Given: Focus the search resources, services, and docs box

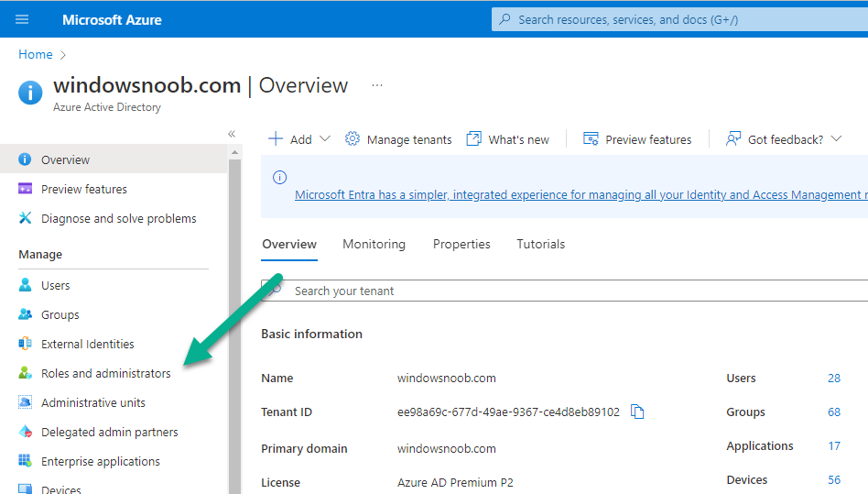Looking at the screenshot, I should click(x=679, y=19).
